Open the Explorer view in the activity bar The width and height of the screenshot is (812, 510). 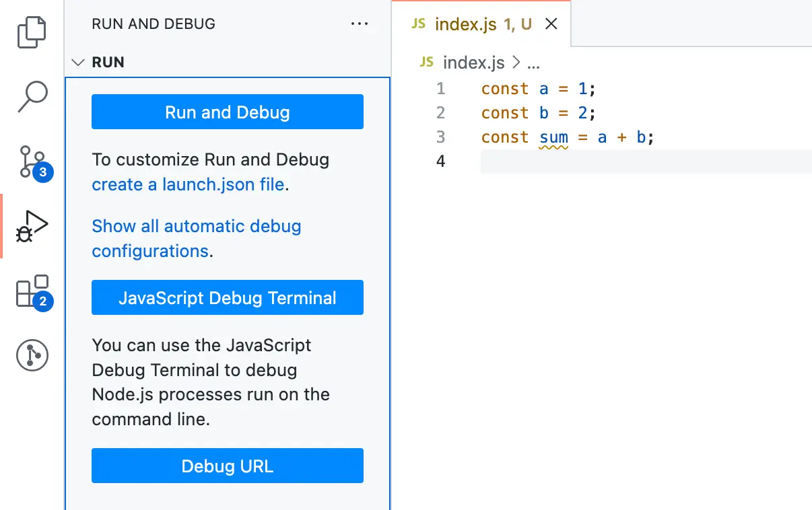(32, 32)
